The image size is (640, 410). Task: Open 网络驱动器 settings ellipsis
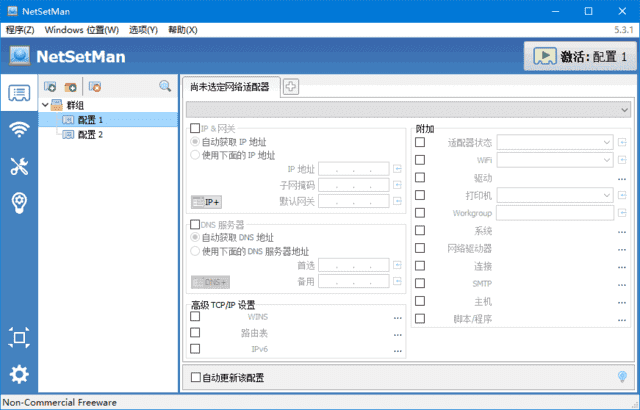[x=622, y=250]
